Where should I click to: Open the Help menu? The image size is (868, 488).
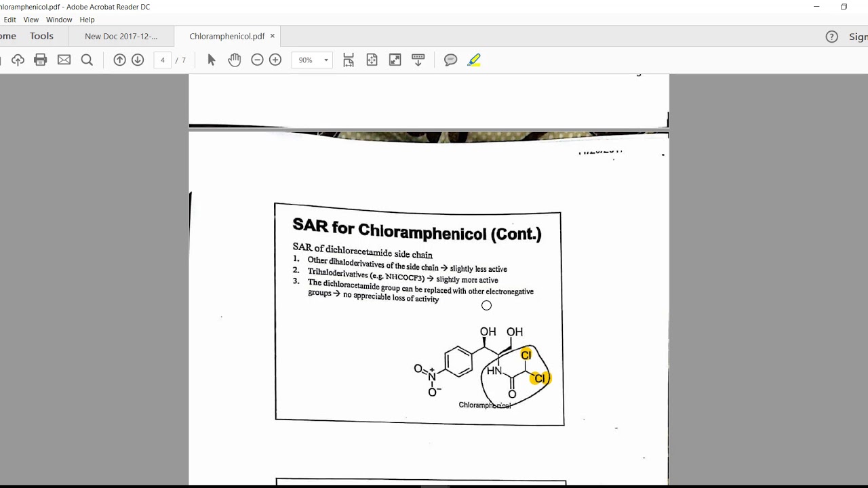coord(87,20)
